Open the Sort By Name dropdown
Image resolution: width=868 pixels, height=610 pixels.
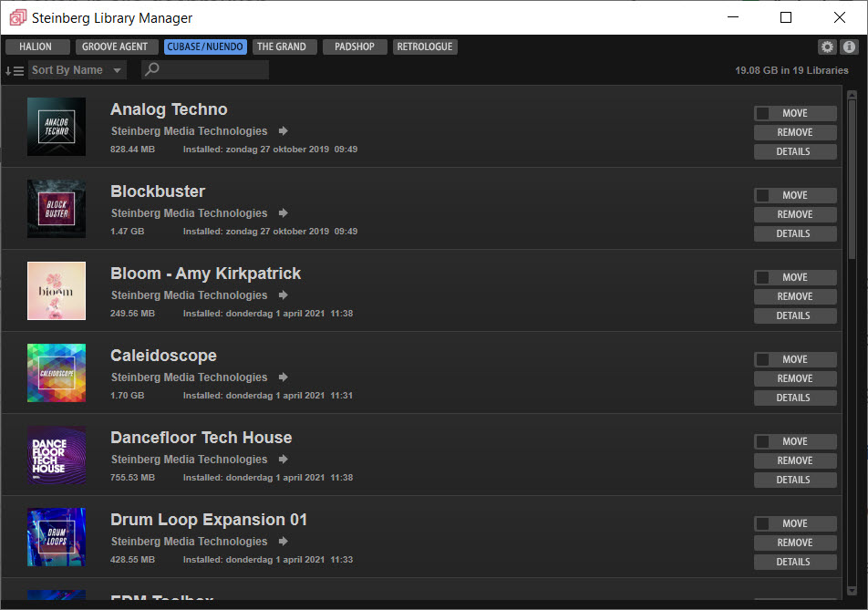pos(77,70)
